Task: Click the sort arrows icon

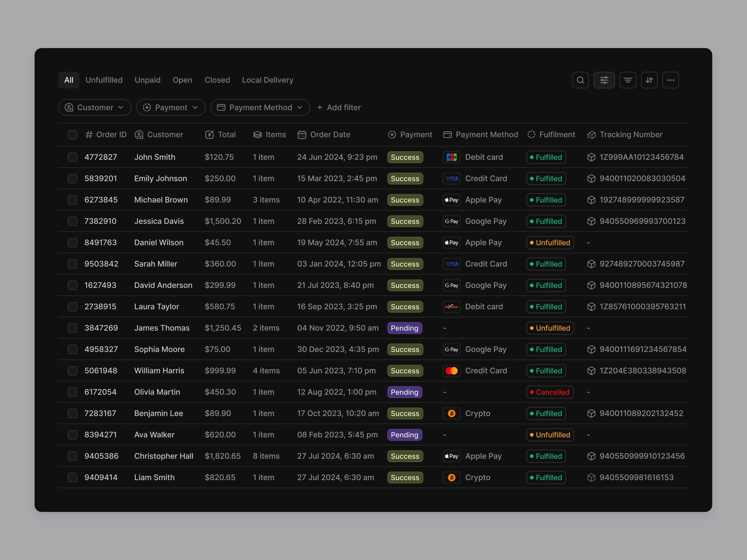Action: [x=649, y=80]
